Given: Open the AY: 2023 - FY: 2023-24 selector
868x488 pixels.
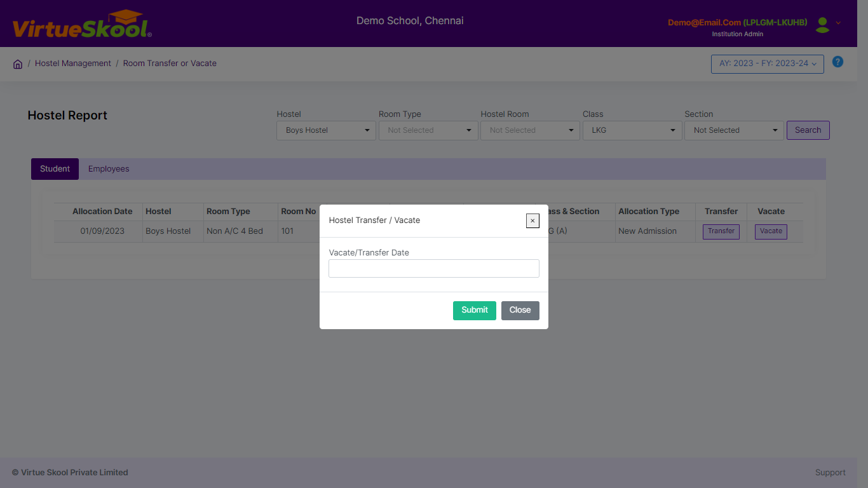Looking at the screenshot, I should [x=767, y=64].
